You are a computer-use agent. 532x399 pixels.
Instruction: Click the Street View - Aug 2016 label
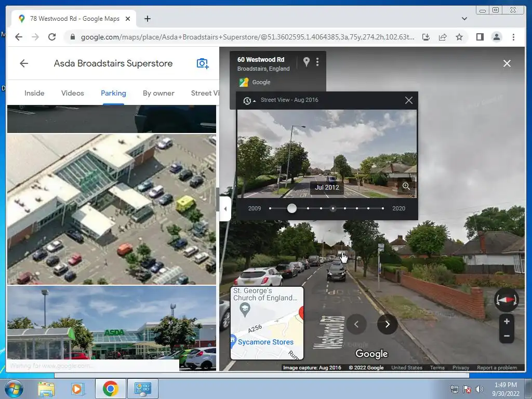pos(289,100)
